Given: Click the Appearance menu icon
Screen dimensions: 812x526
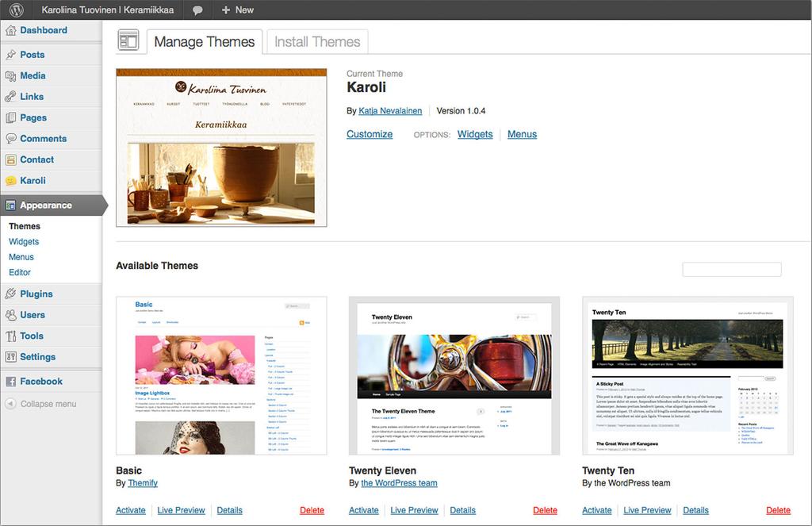Looking at the screenshot, I should 11,205.
